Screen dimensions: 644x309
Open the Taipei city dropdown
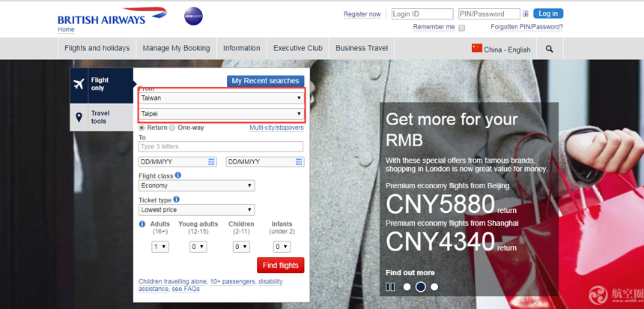coord(222,114)
